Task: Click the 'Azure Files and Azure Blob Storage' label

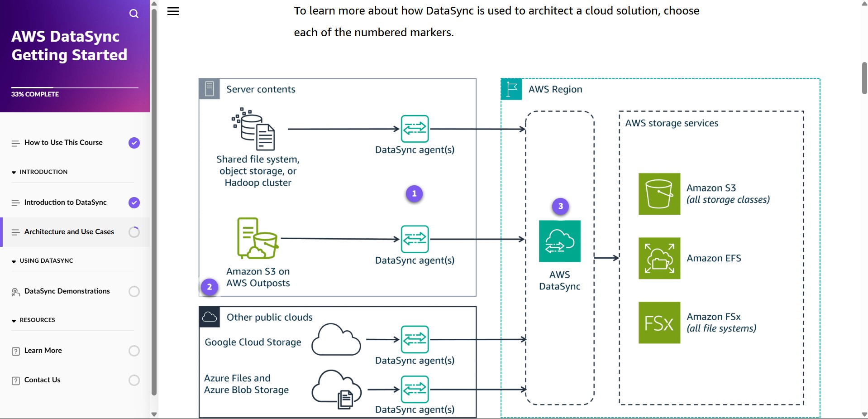Action: (246, 384)
